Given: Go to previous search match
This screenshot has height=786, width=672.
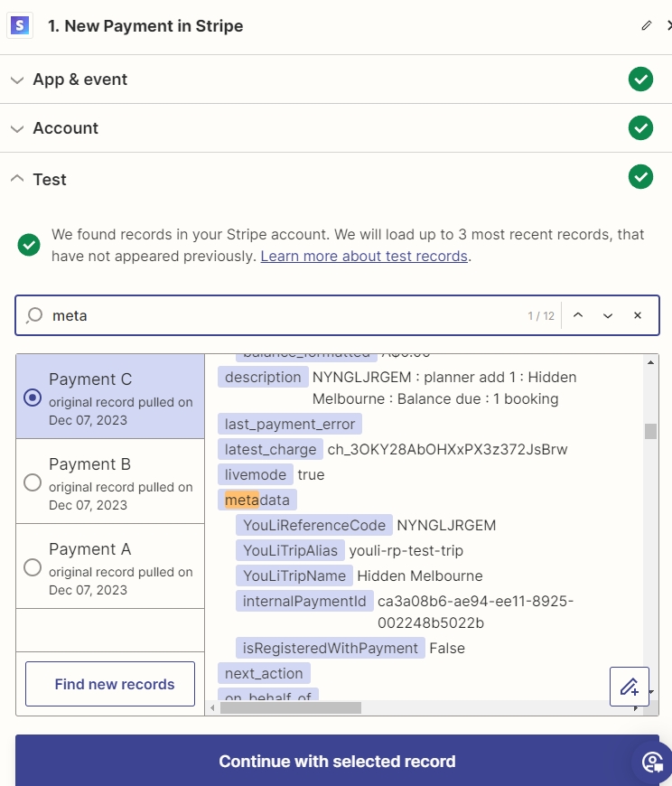Looking at the screenshot, I should (x=578, y=315).
